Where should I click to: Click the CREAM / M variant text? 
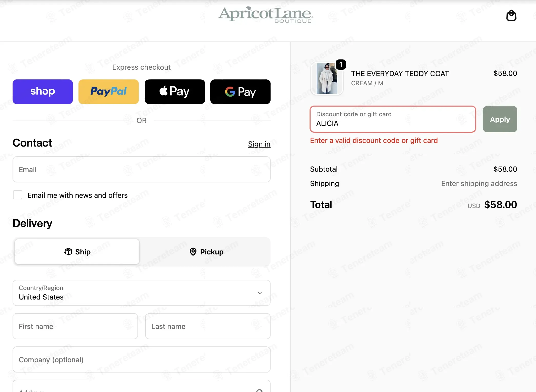367,83
